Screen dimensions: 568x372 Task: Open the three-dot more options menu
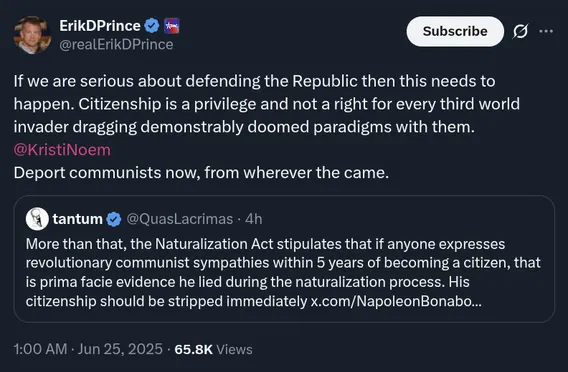click(x=546, y=31)
